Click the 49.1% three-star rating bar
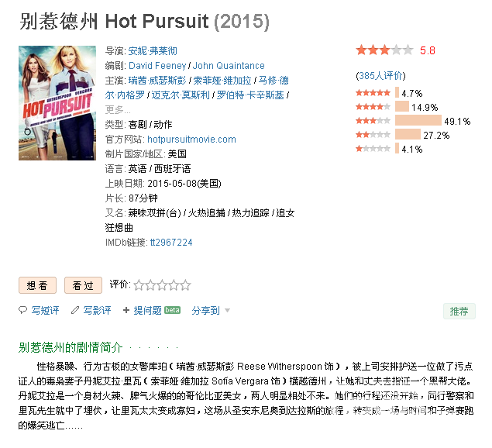492x448 pixels. 418,121
